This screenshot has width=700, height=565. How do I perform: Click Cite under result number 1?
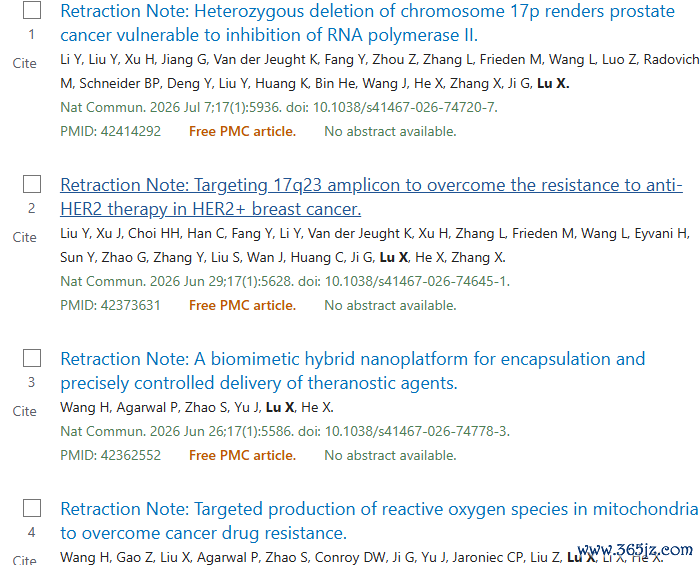(25, 63)
